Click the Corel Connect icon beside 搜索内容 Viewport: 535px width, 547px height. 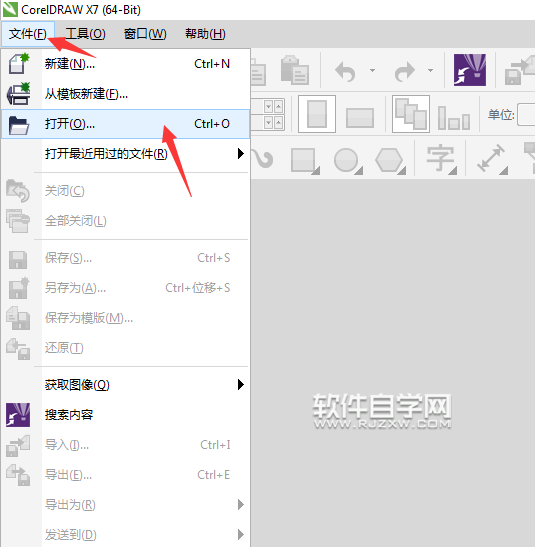[x=18, y=415]
